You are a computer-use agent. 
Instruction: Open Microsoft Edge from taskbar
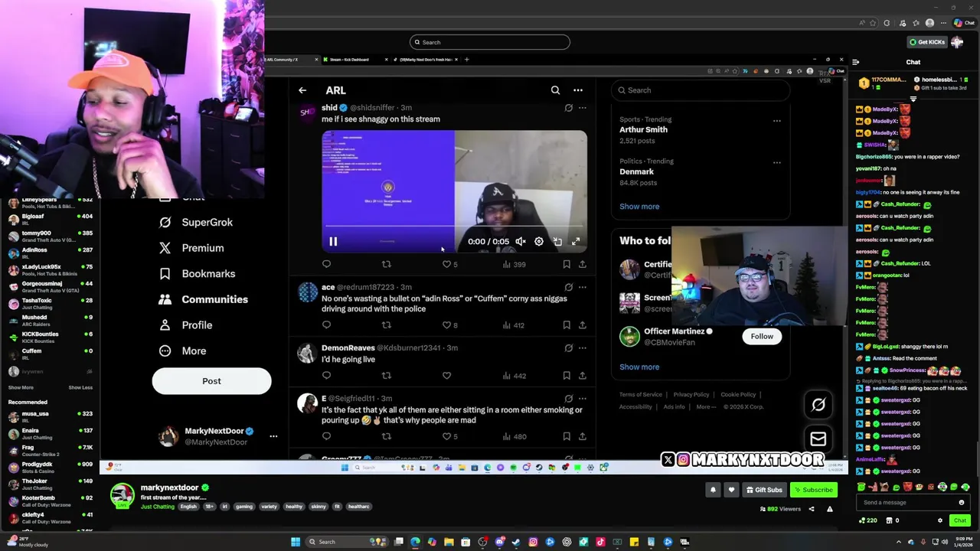[x=415, y=542]
